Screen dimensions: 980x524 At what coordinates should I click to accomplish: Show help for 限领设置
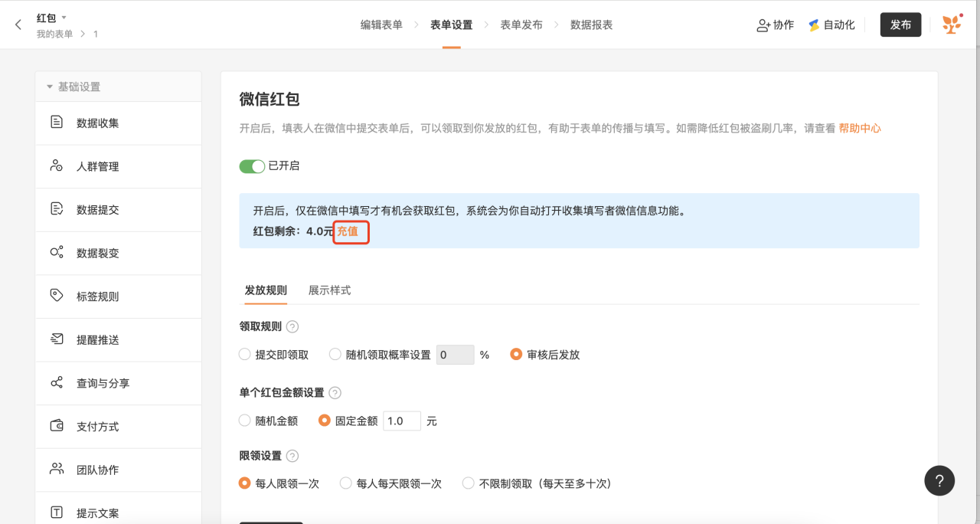[292, 456]
